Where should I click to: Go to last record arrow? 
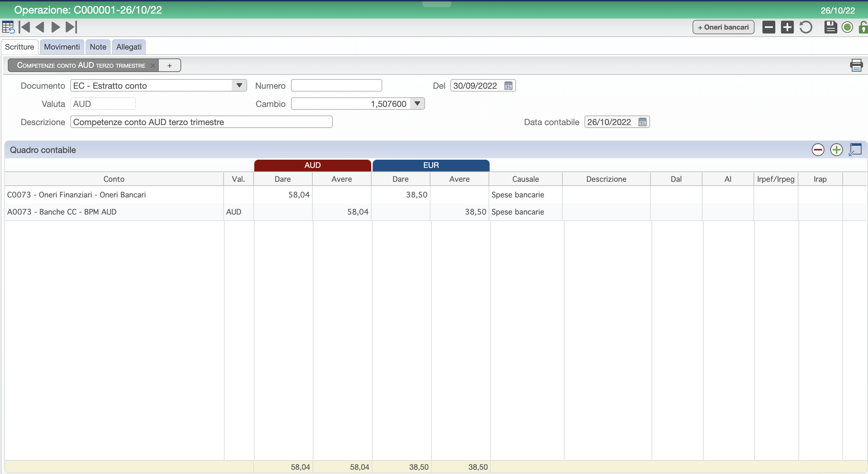(x=71, y=27)
